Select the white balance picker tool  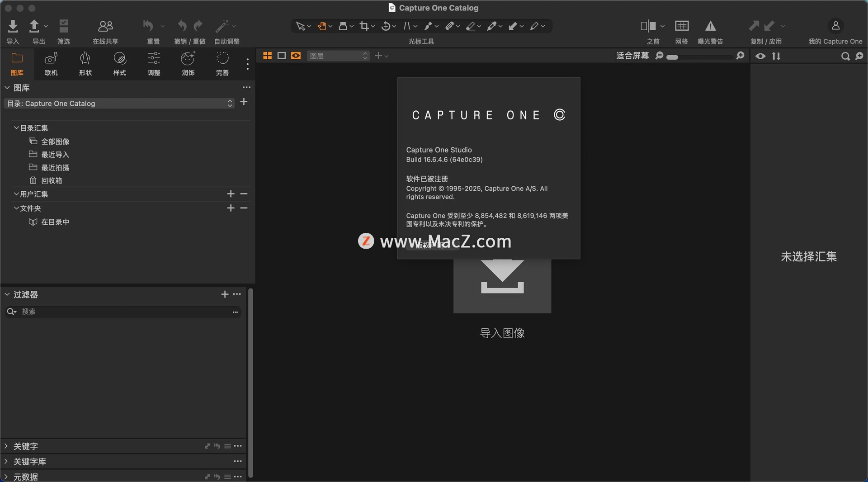(492, 26)
